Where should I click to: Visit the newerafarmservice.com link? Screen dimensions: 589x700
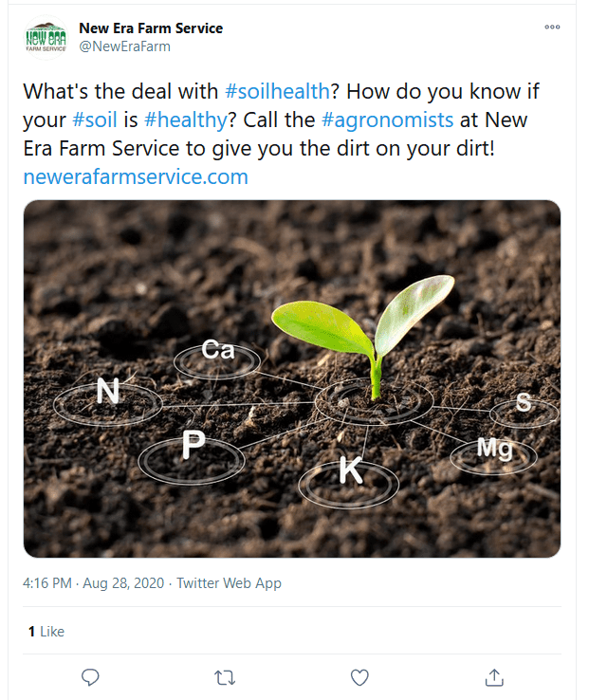136,176
